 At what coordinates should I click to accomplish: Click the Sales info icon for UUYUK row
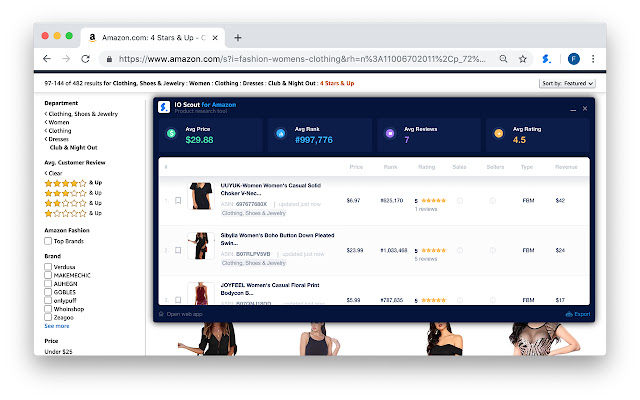coord(460,200)
